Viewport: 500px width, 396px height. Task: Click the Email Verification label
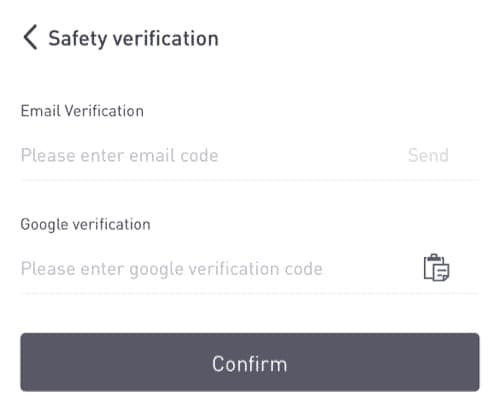coord(82,111)
